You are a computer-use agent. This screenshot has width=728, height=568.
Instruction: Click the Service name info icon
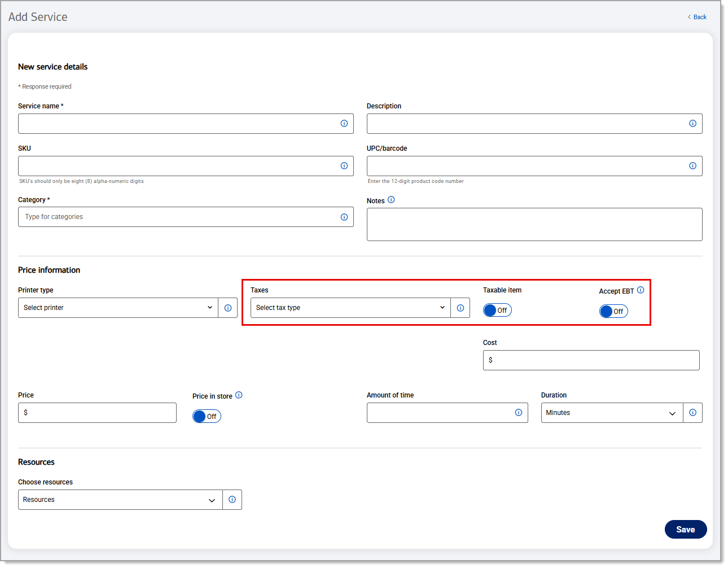[x=344, y=124]
